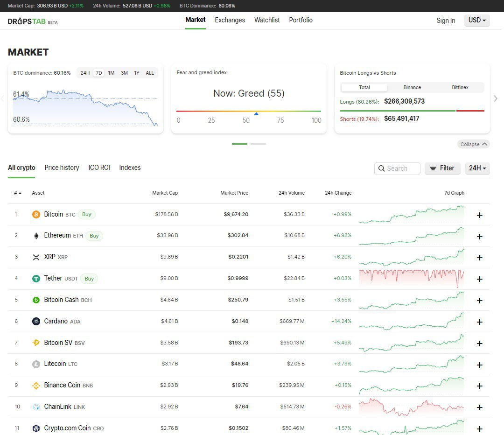The image size is (504, 435).
Task: Select the 3M dominance chart range
Action: pyautogui.click(x=125, y=73)
